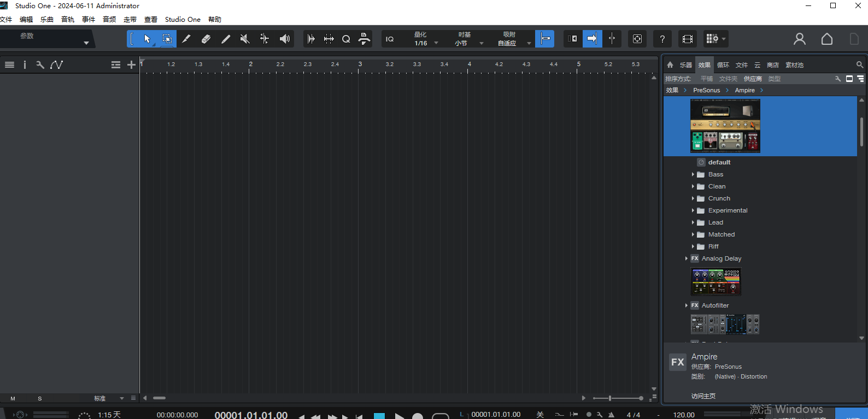Toggle browser thumbnail view icon
This screenshot has width=868, height=419.
click(849, 79)
